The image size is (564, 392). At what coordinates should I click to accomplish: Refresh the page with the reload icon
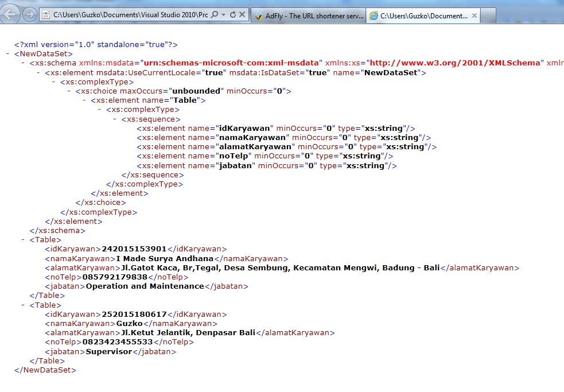tap(233, 15)
